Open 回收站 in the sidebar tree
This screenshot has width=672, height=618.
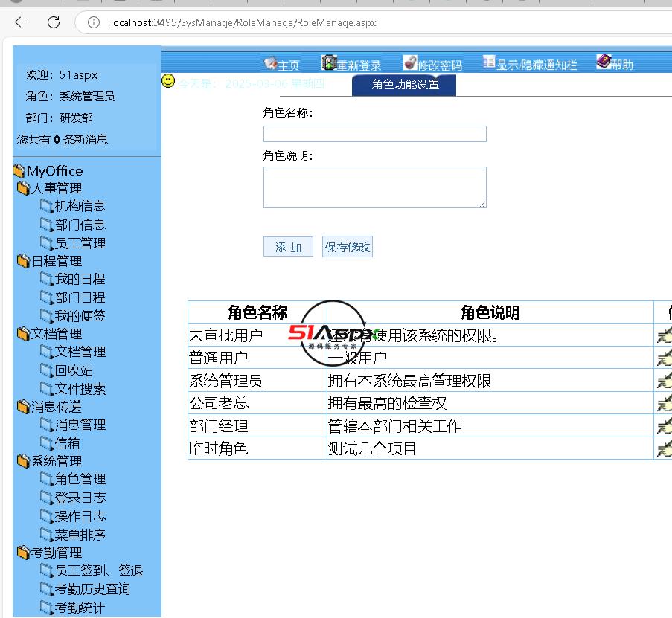point(74,370)
